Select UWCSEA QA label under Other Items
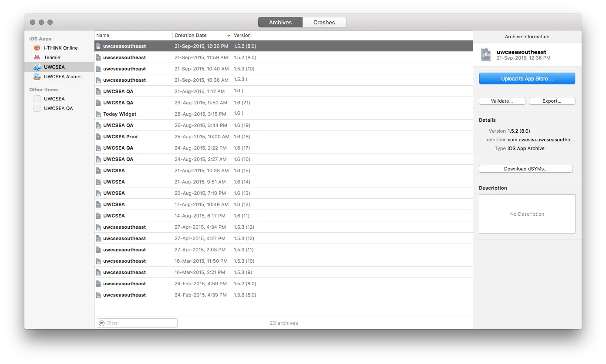The image size is (606, 364). click(58, 108)
